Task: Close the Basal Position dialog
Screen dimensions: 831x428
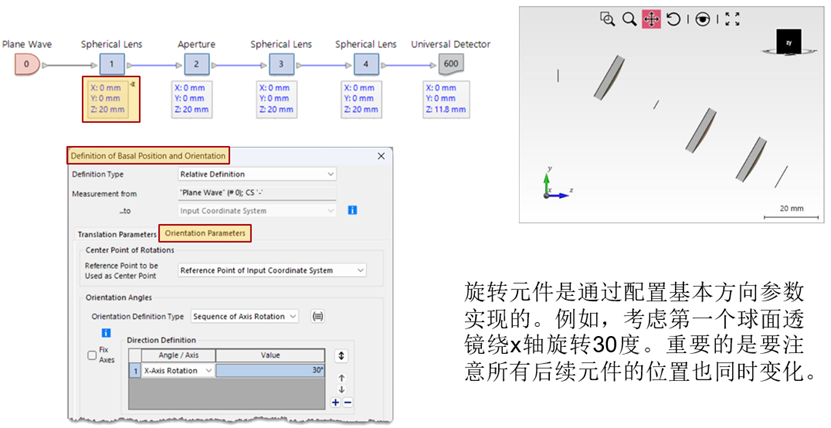Action: 381,156
